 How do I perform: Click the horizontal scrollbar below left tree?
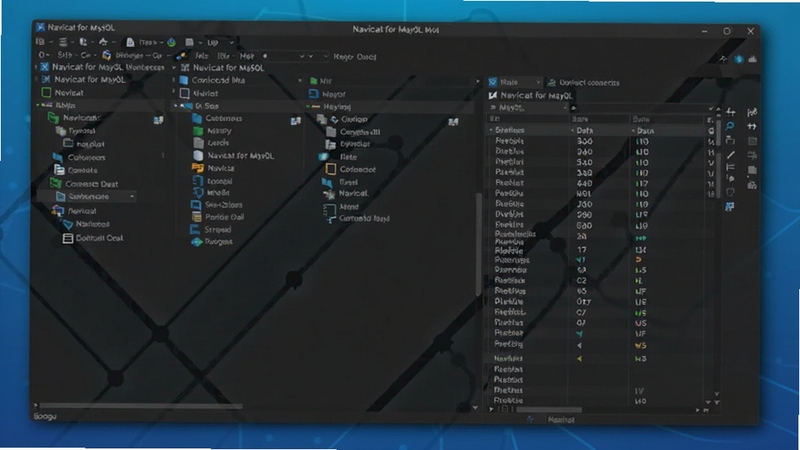(x=140, y=406)
